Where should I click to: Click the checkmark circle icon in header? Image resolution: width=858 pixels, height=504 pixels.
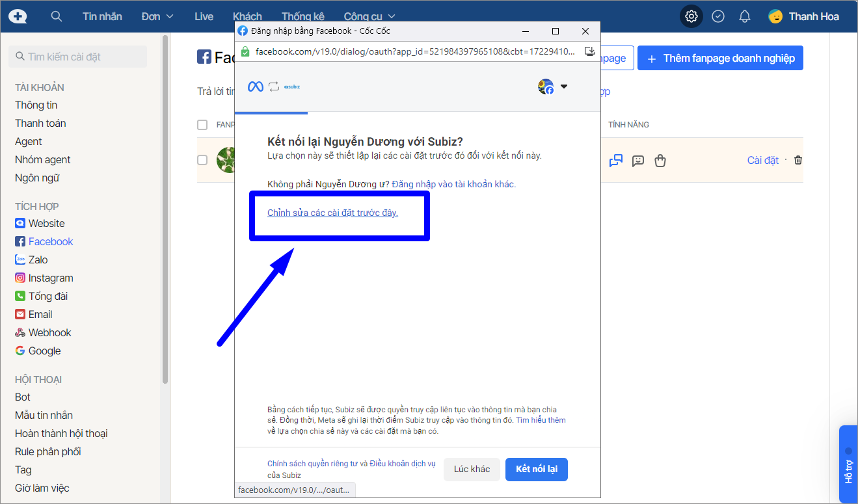718,16
